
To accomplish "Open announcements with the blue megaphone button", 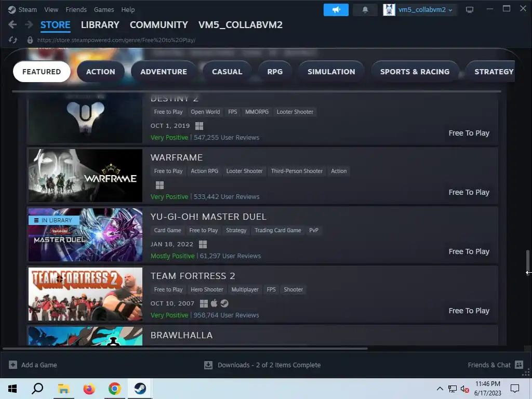I will 336,10.
